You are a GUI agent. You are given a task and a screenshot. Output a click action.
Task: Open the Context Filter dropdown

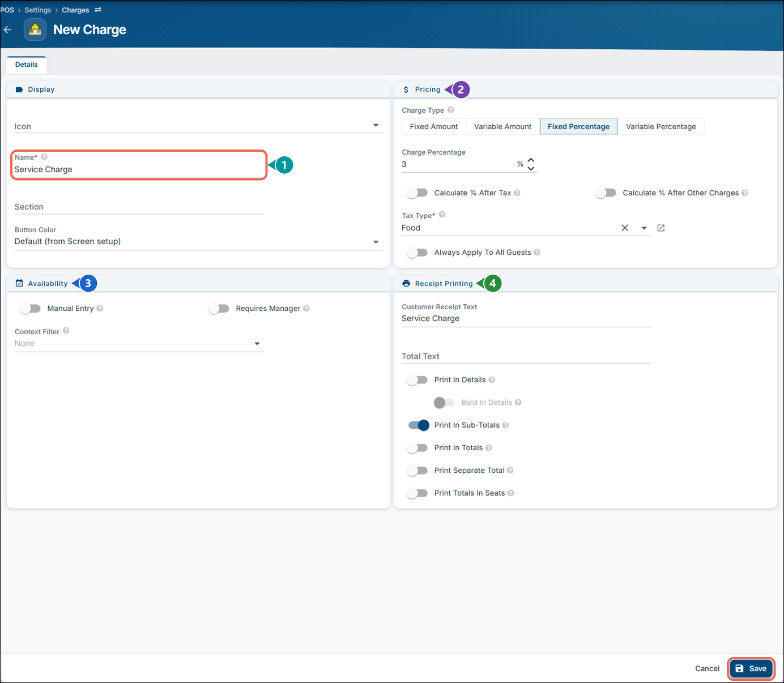point(139,343)
